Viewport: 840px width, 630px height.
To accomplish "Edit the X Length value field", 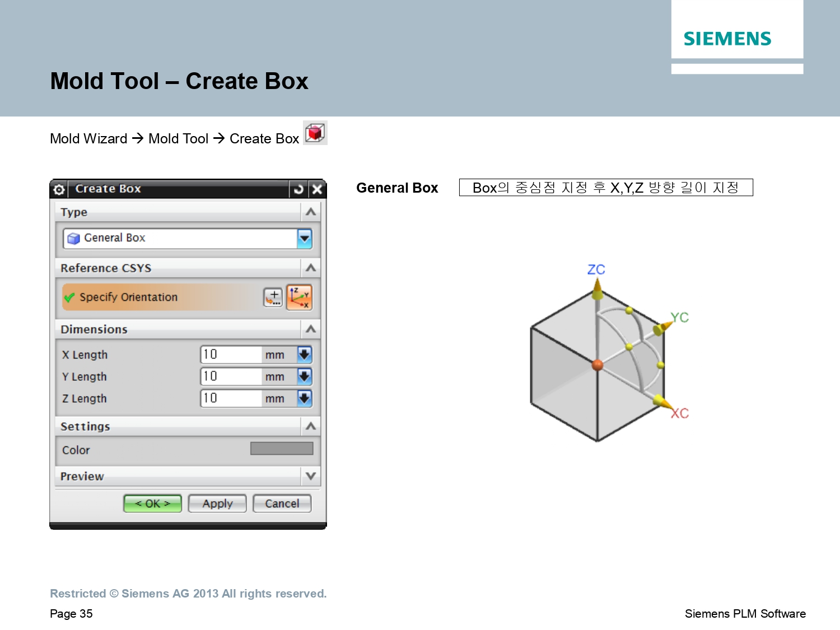I will [230, 354].
